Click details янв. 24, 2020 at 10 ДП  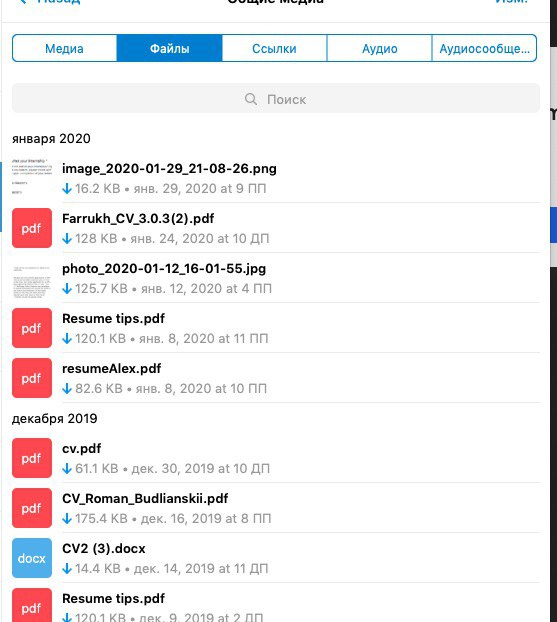point(200,239)
